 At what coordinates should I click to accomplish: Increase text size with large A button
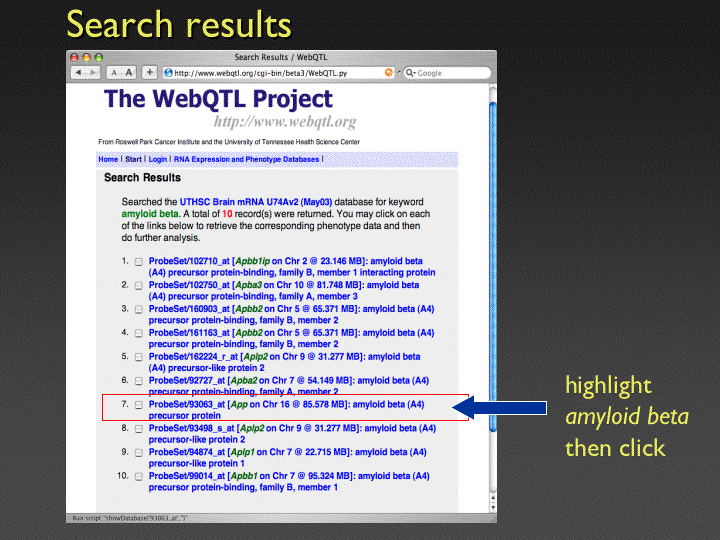(x=129, y=73)
